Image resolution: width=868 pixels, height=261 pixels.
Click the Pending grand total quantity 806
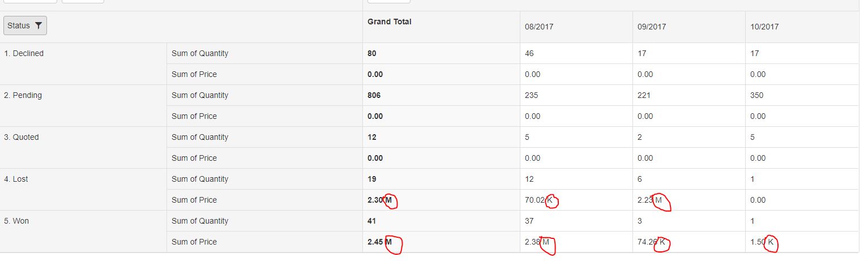[374, 95]
